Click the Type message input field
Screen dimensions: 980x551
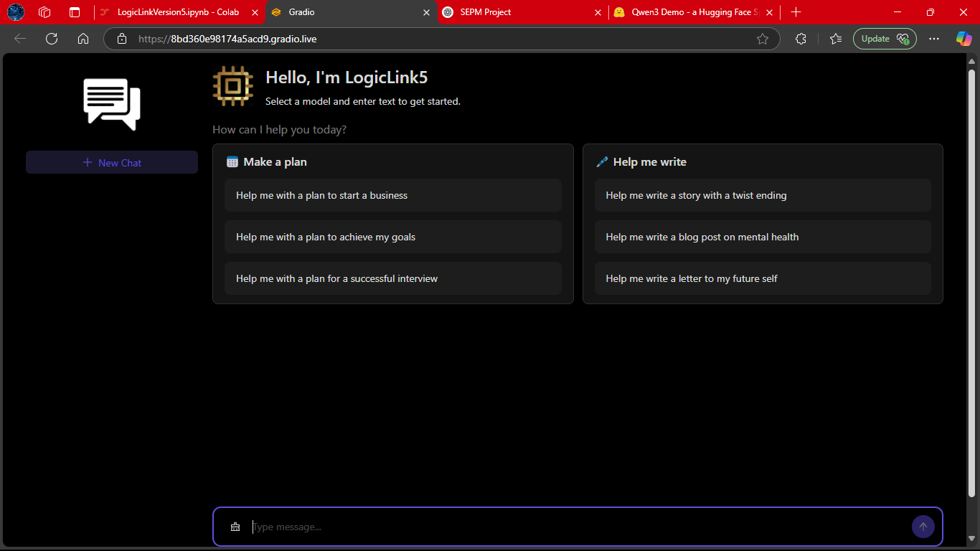(578, 527)
